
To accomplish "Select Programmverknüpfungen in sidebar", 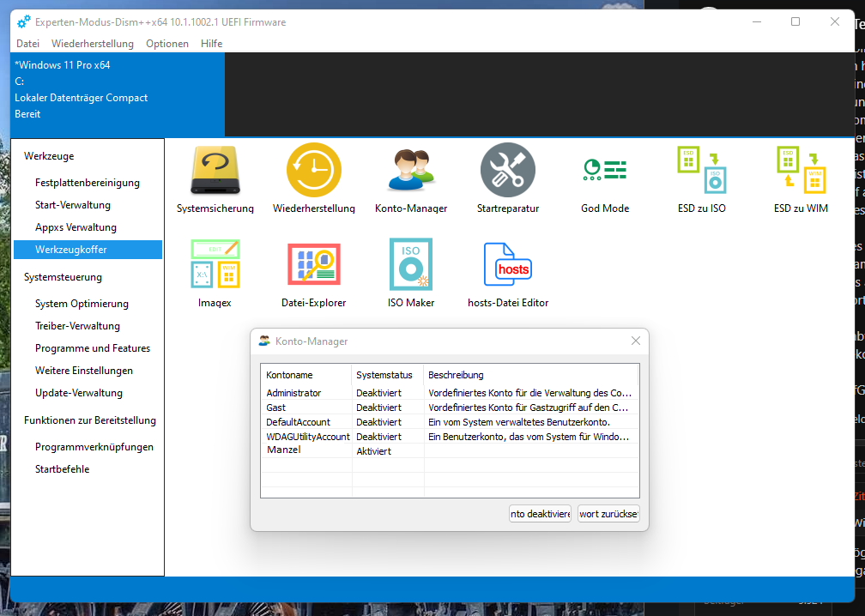I will click(88, 447).
